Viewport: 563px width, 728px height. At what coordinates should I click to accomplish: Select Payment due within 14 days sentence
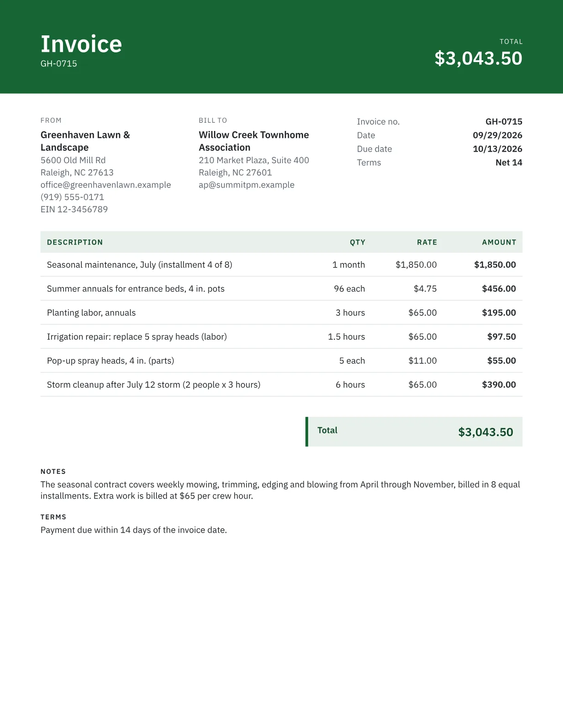pos(134,530)
